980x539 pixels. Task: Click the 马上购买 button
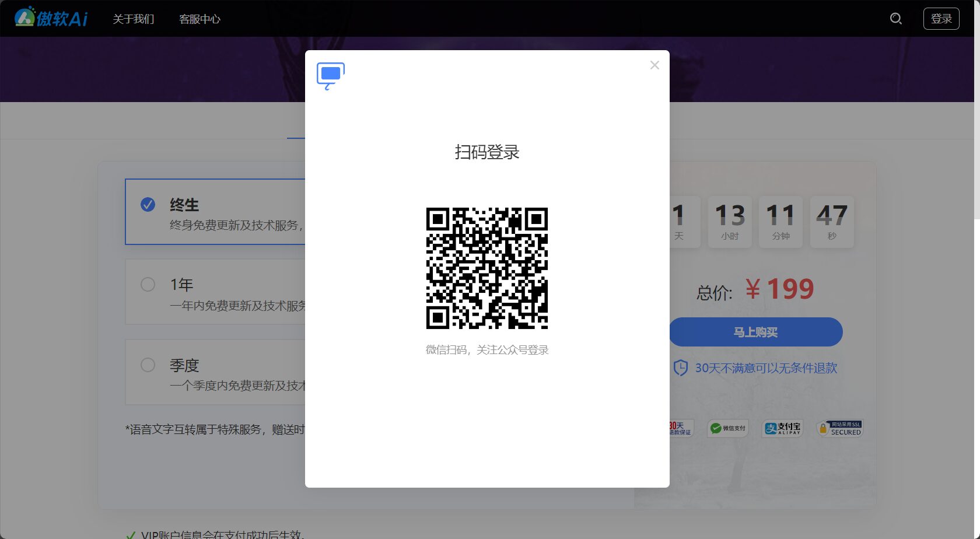coord(755,332)
